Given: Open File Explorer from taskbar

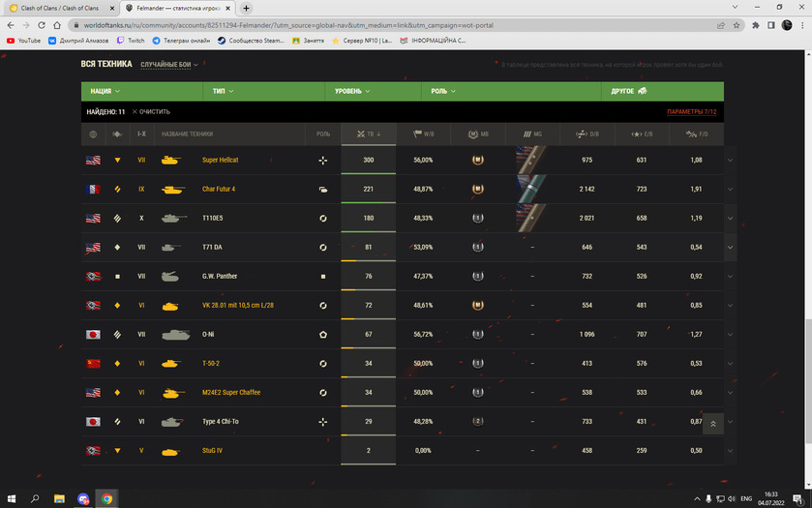Looking at the screenshot, I should 59,498.
